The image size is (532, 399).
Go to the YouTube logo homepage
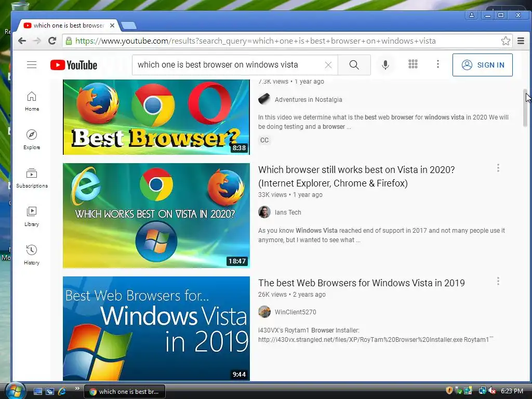click(74, 65)
